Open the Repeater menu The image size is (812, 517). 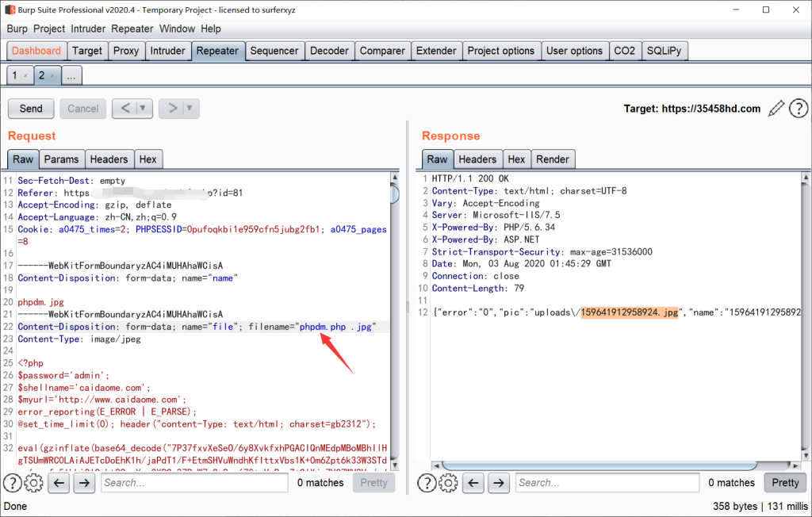[132, 29]
